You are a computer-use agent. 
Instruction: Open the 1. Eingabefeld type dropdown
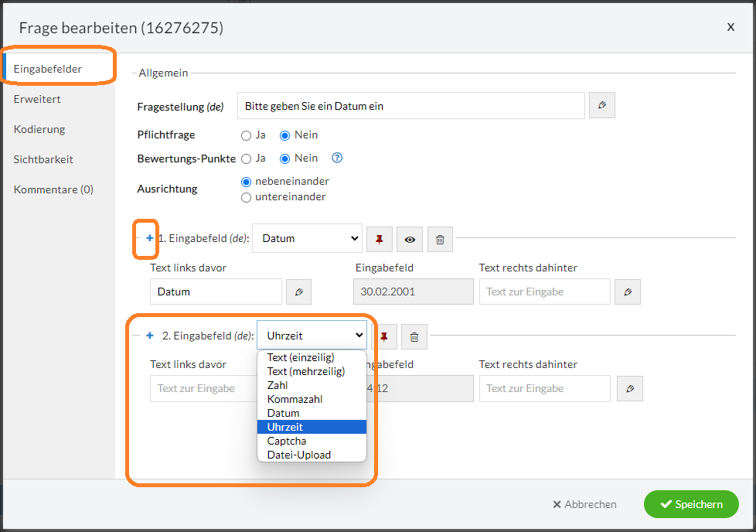[307, 239]
